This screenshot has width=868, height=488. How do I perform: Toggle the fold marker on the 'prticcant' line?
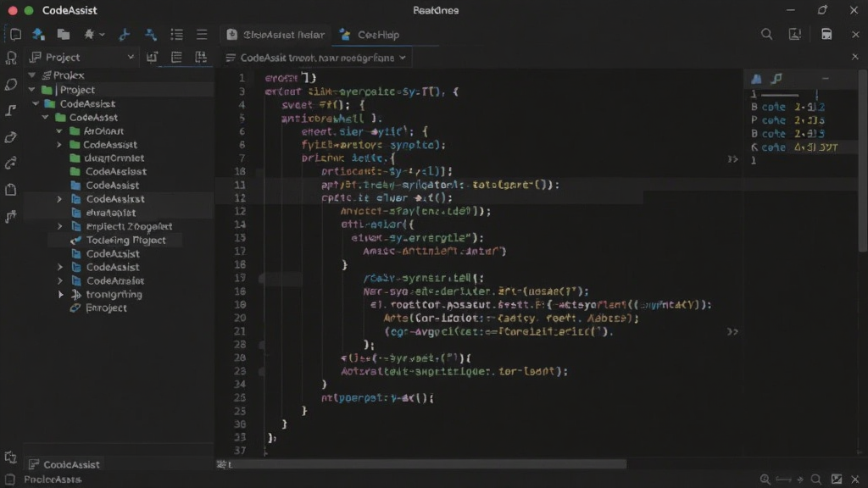point(259,172)
